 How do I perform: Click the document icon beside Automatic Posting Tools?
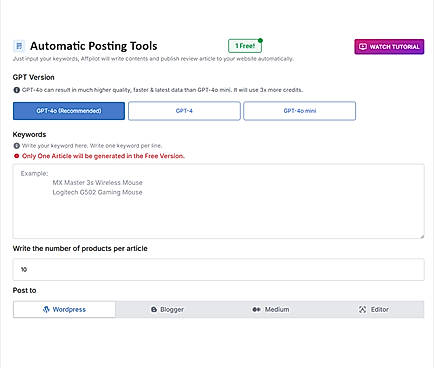point(19,46)
